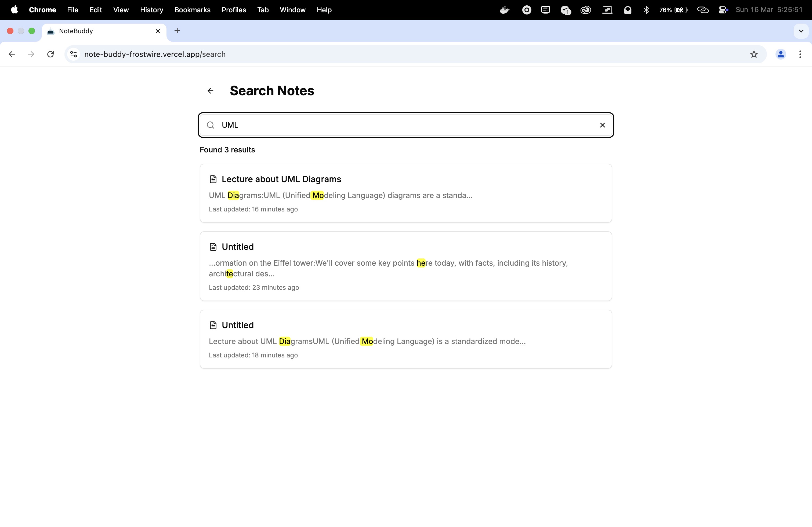Open Chrome's three-dot options menu
The width and height of the screenshot is (812, 527).
[x=800, y=54]
